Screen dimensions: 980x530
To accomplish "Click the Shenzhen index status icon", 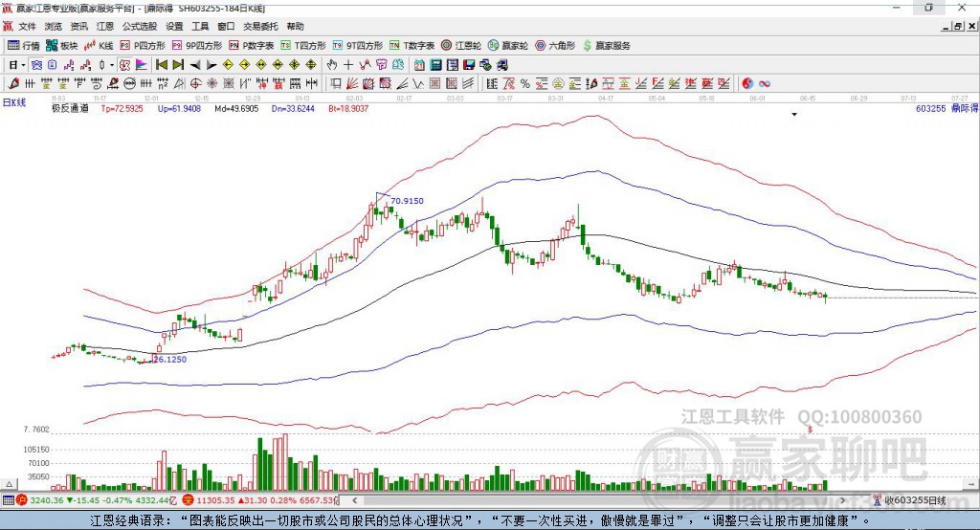I will pos(189,500).
